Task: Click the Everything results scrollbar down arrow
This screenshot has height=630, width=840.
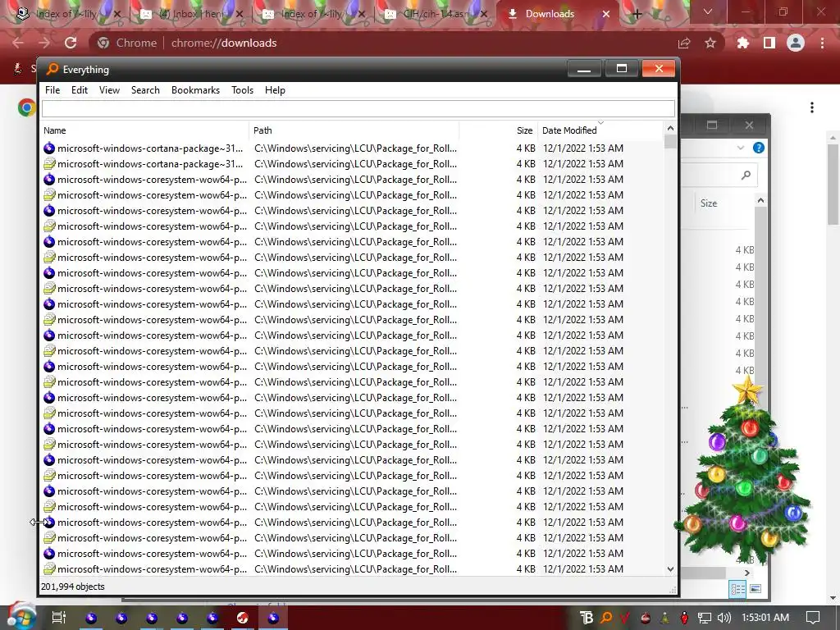Action: 670,569
